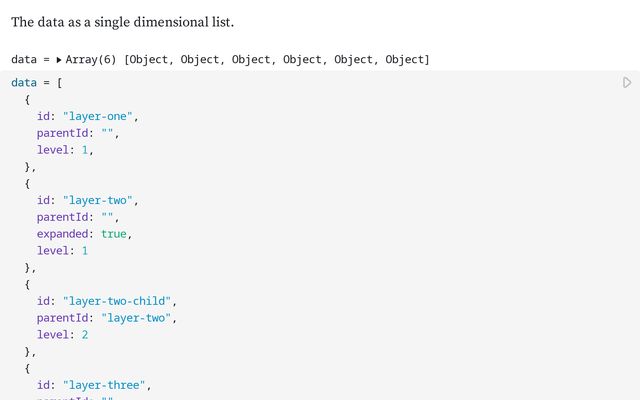This screenshot has height=400, width=640.
Task: Click the number 2 in 'level: 2'
Action: (x=85, y=335)
